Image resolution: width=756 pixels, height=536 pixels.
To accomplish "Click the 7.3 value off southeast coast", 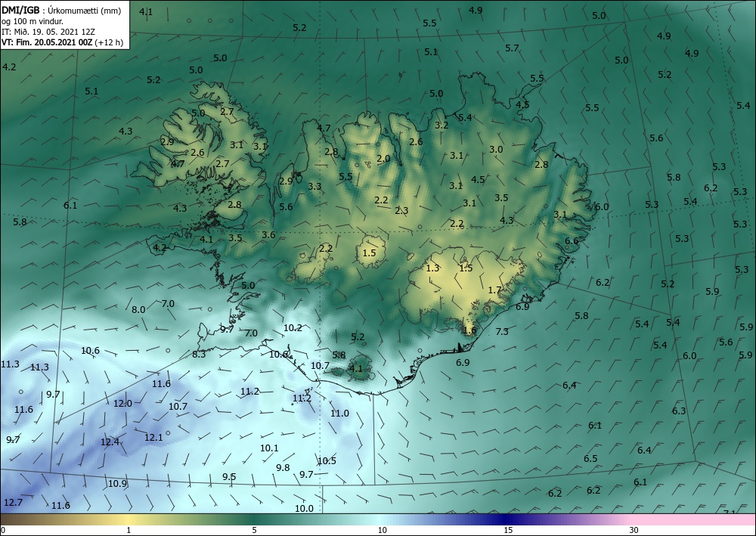I will coord(502,331).
